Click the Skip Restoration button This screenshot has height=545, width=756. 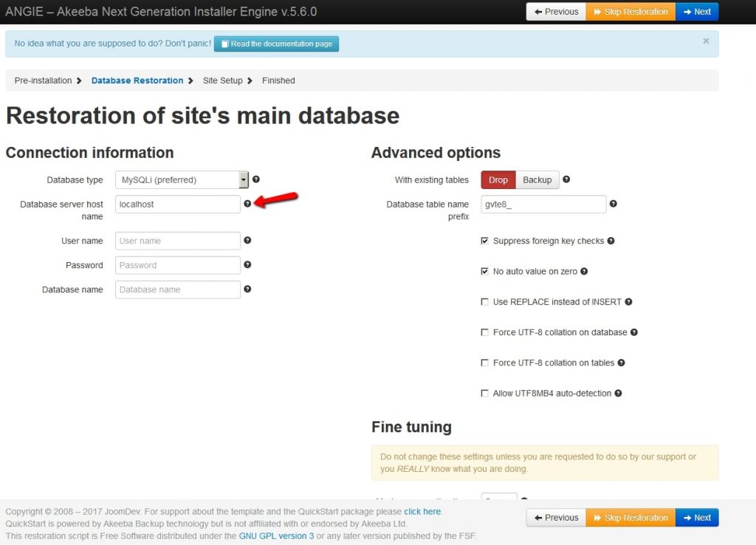coord(630,11)
